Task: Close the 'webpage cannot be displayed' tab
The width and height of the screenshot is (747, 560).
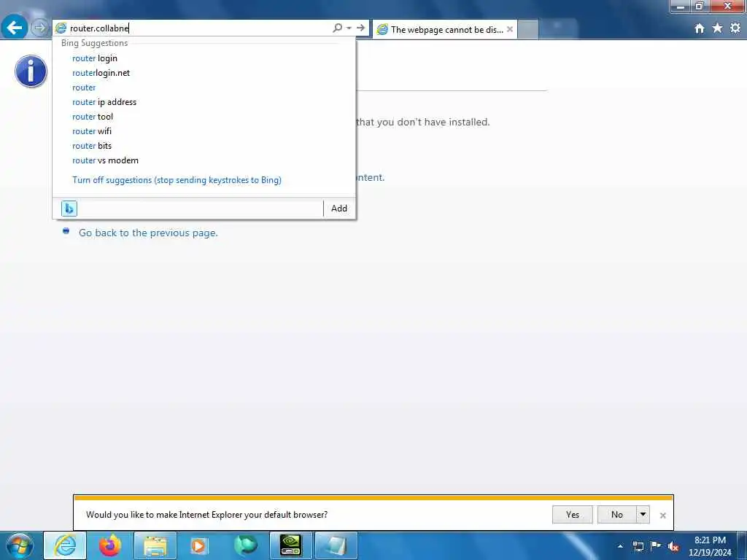Action: click(x=510, y=29)
